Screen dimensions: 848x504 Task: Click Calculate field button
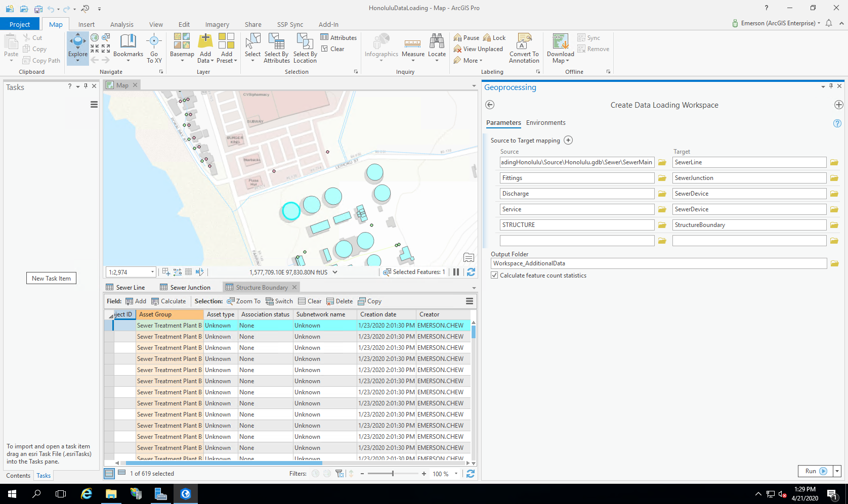click(168, 301)
